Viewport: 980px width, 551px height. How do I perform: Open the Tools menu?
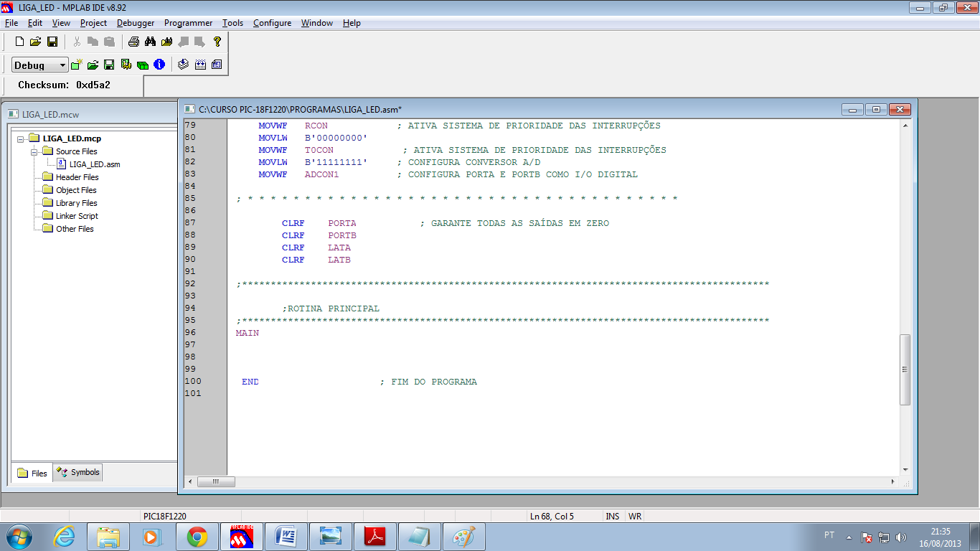click(232, 23)
